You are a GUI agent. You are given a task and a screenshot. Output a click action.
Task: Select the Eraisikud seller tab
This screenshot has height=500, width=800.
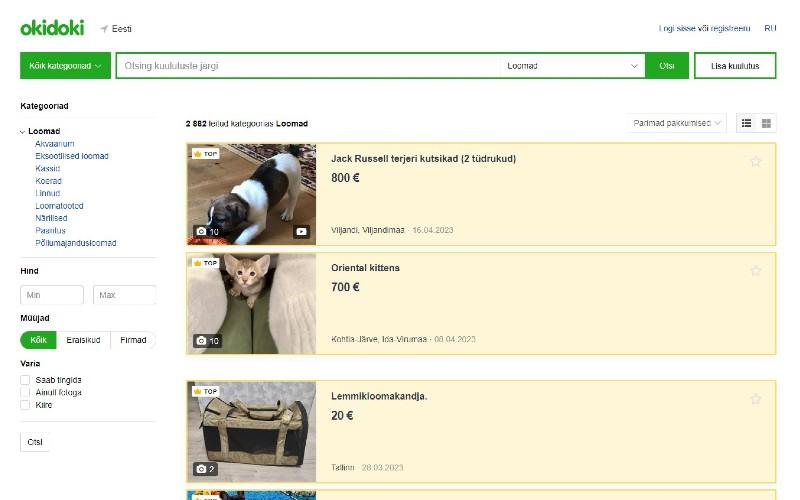tap(83, 340)
